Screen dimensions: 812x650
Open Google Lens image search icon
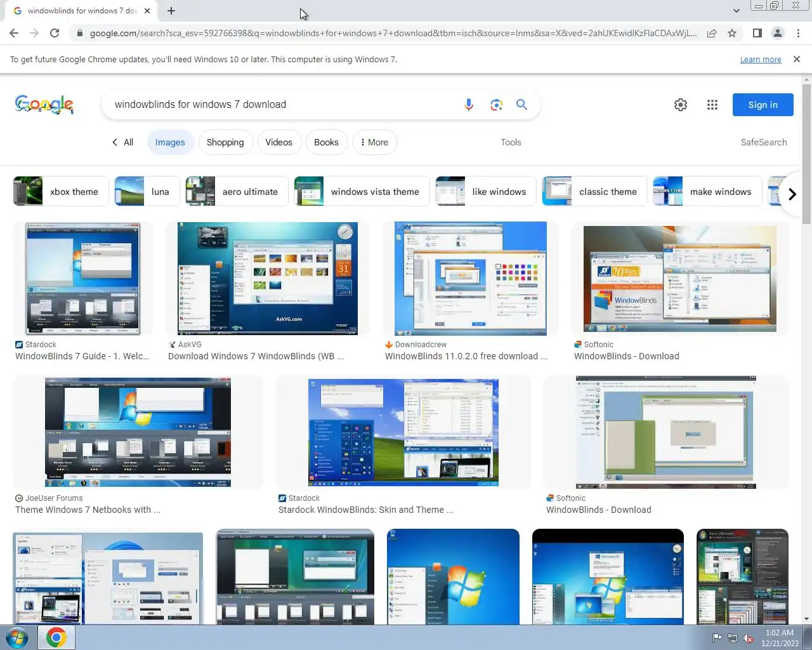496,105
